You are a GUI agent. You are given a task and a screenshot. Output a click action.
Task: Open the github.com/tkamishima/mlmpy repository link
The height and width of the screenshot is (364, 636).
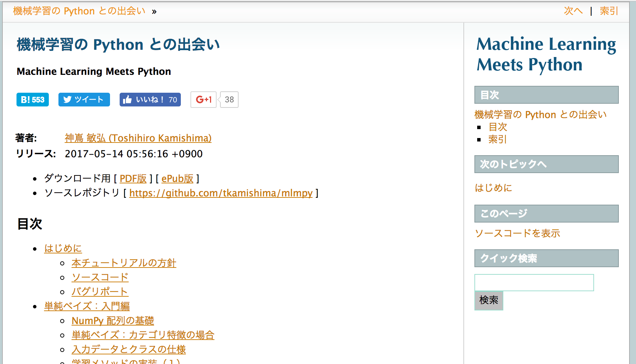221,193
